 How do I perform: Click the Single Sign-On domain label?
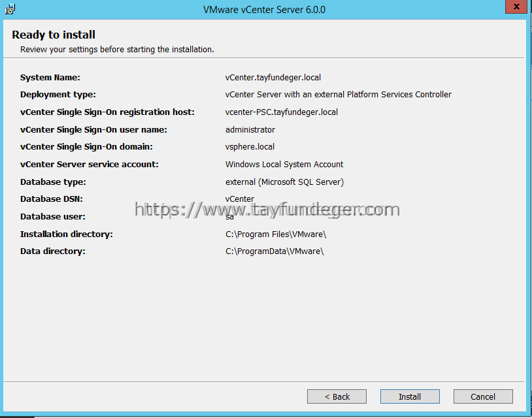pos(86,147)
